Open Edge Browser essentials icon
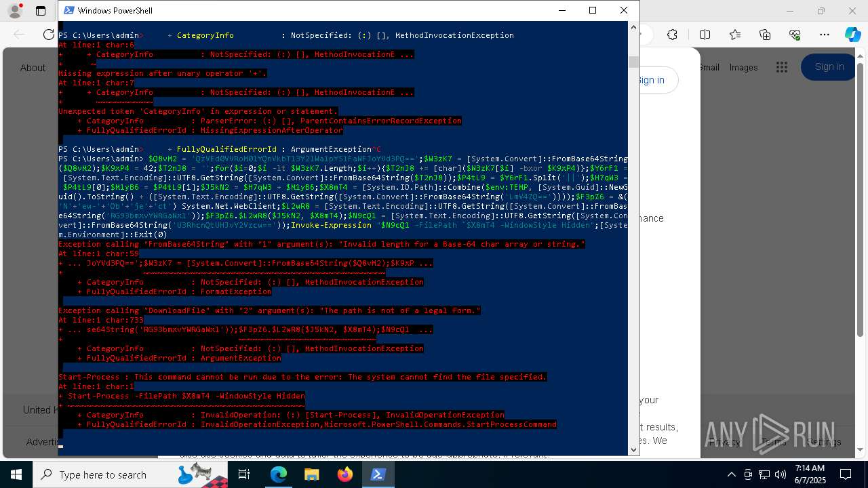The height and width of the screenshot is (488, 868). pyautogui.click(x=795, y=35)
